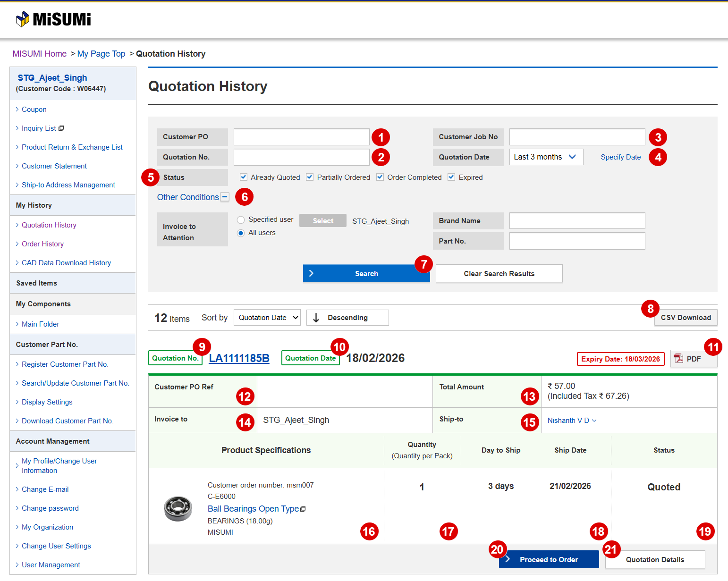Click external link icon beside Inquiry List
The width and height of the screenshot is (728, 581).
61,128
